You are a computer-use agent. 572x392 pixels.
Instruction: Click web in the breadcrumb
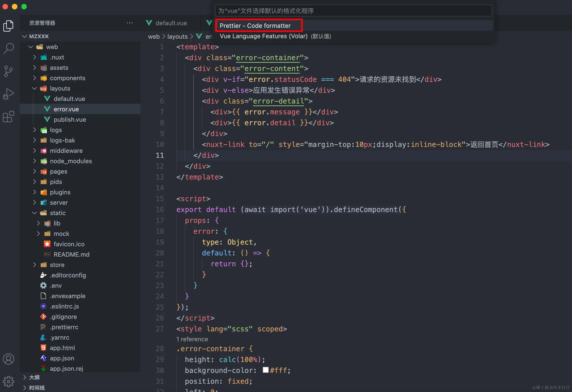pyautogui.click(x=154, y=37)
